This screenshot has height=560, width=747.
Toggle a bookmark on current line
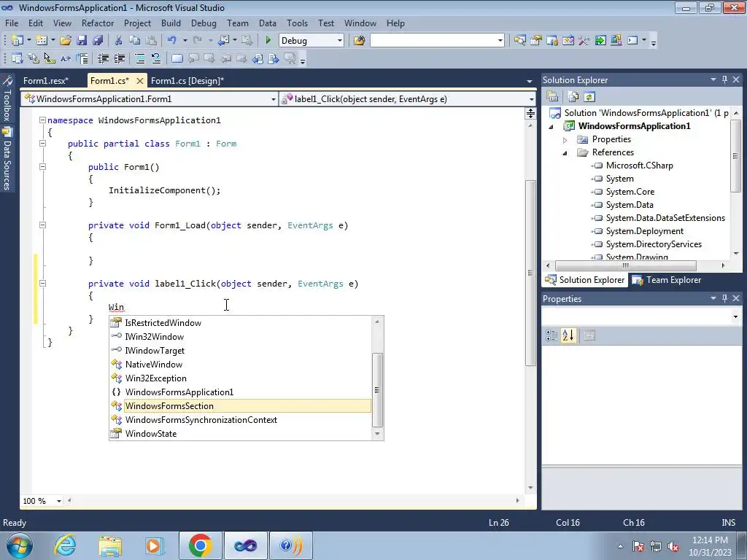coord(177,58)
